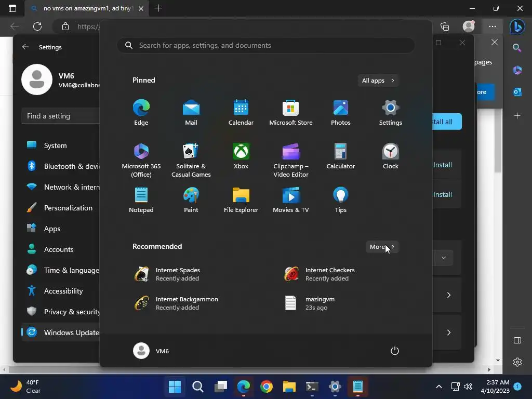Image resolution: width=532 pixels, height=399 pixels.
Task: Open Google Chrome from taskbar
Action: pyautogui.click(x=267, y=387)
